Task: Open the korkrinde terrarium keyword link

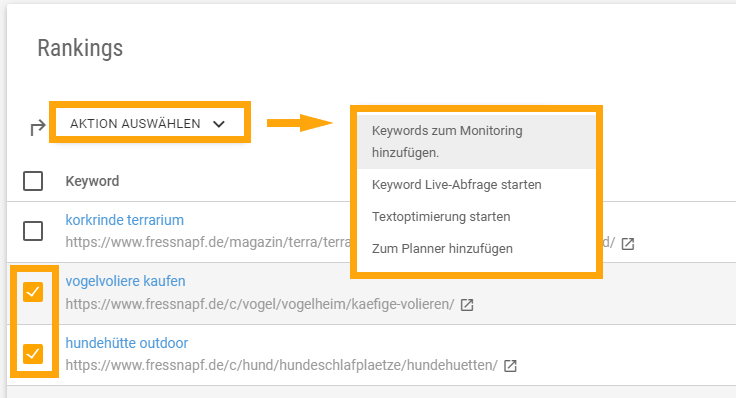Action: point(124,220)
